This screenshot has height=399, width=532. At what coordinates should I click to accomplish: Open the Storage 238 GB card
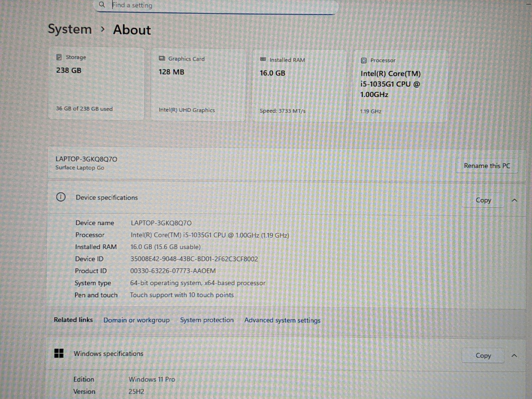point(96,83)
